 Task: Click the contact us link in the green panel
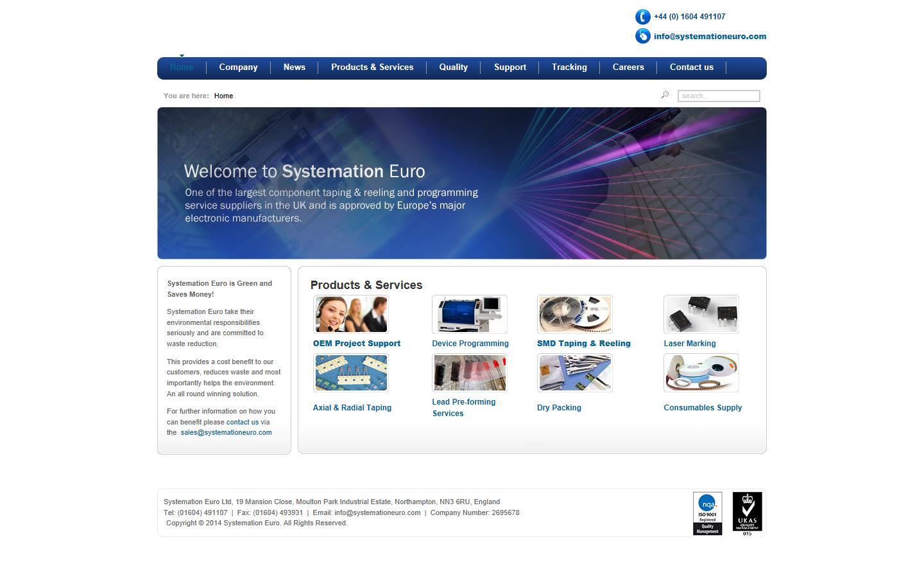[x=243, y=422]
